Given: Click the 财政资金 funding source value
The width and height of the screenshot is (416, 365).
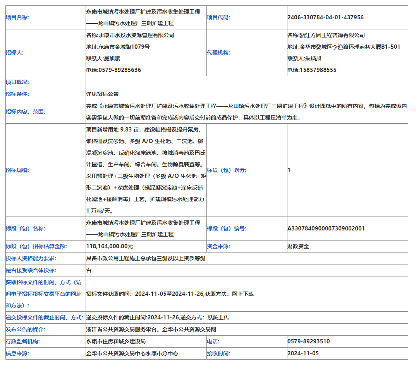Looking at the screenshot, I should click(x=298, y=246).
